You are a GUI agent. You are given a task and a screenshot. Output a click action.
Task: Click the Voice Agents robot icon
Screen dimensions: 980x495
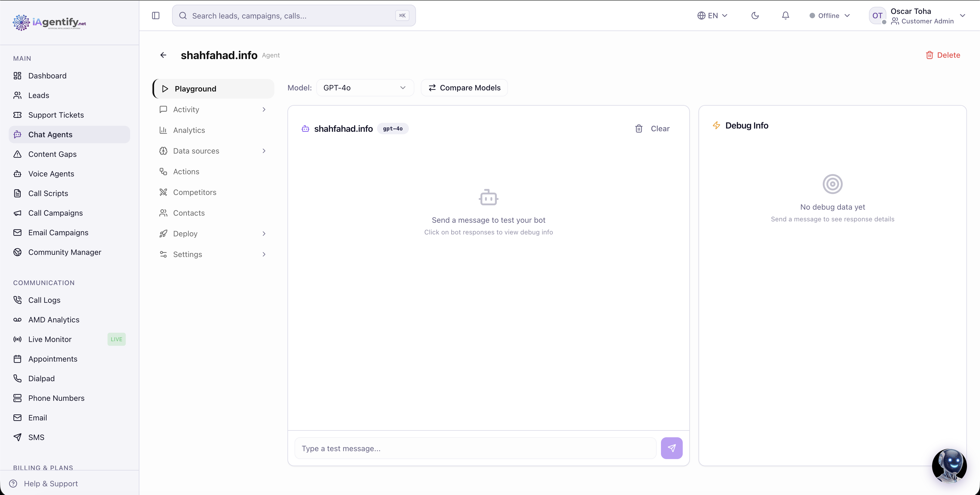pyautogui.click(x=17, y=174)
